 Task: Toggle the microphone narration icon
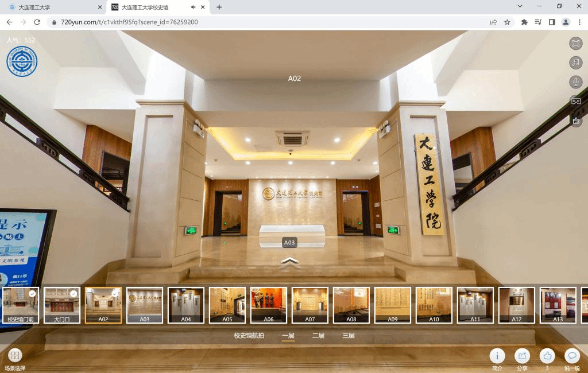[575, 82]
